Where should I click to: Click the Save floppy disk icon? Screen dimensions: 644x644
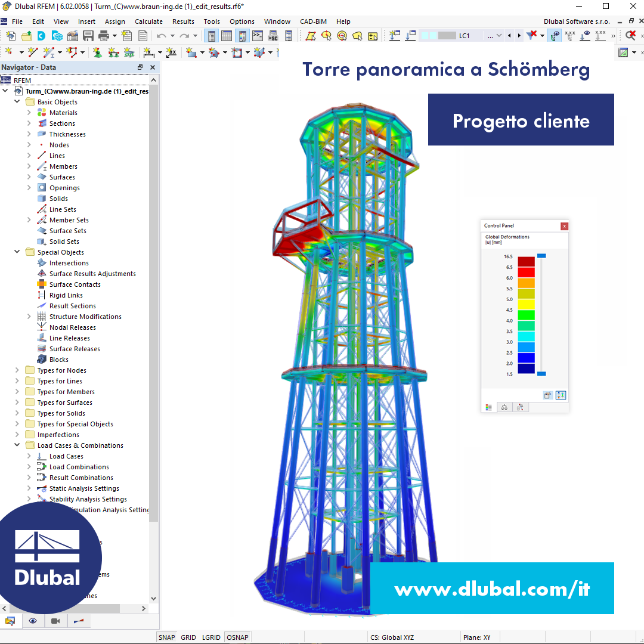pos(88,36)
